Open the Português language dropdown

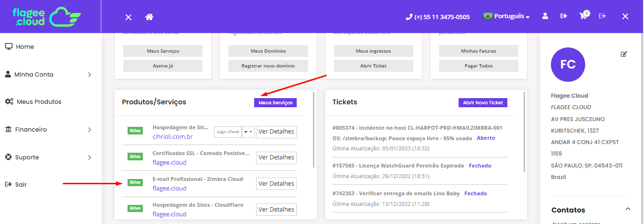coord(506,16)
